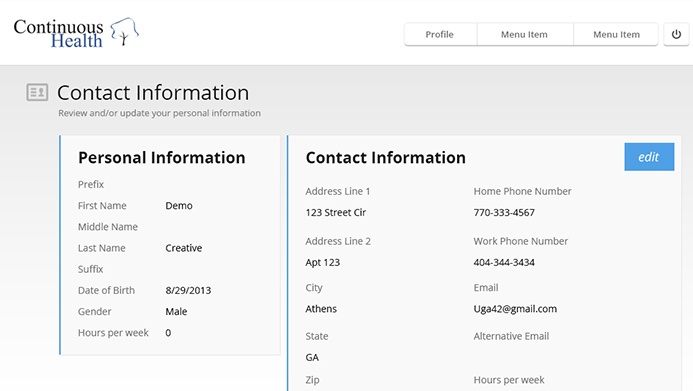This screenshot has width=693, height=391.
Task: Click the Zip label
Action: coord(312,380)
